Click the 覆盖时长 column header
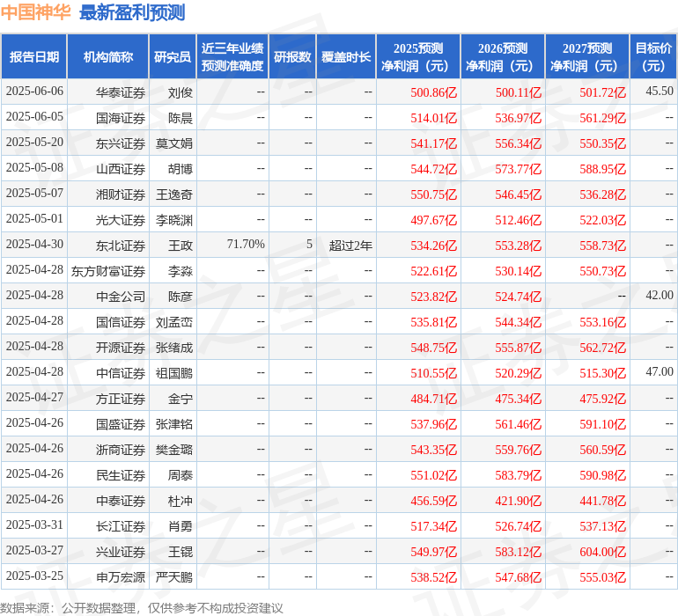678x616 pixels. [346, 57]
